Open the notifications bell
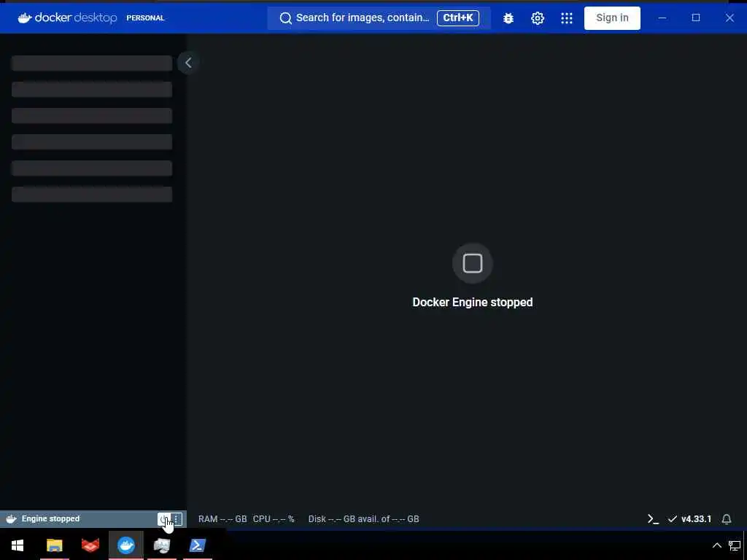 pos(727,519)
